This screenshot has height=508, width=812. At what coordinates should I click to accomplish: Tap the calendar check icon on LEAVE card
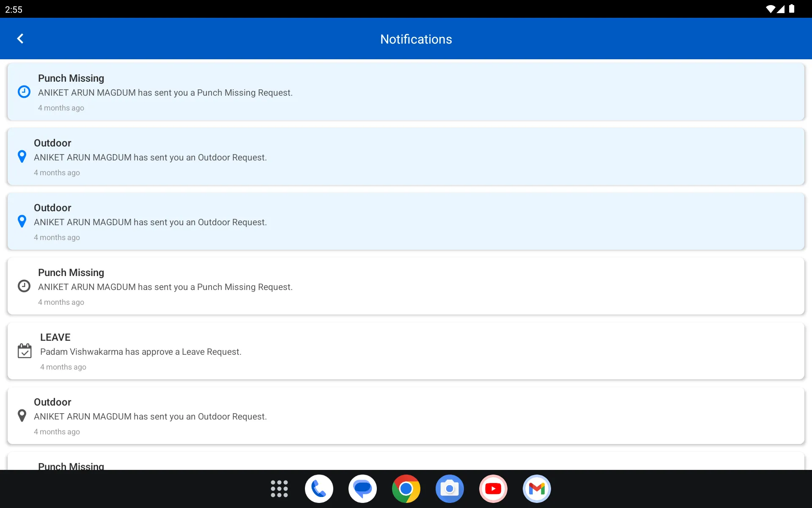pyautogui.click(x=25, y=351)
